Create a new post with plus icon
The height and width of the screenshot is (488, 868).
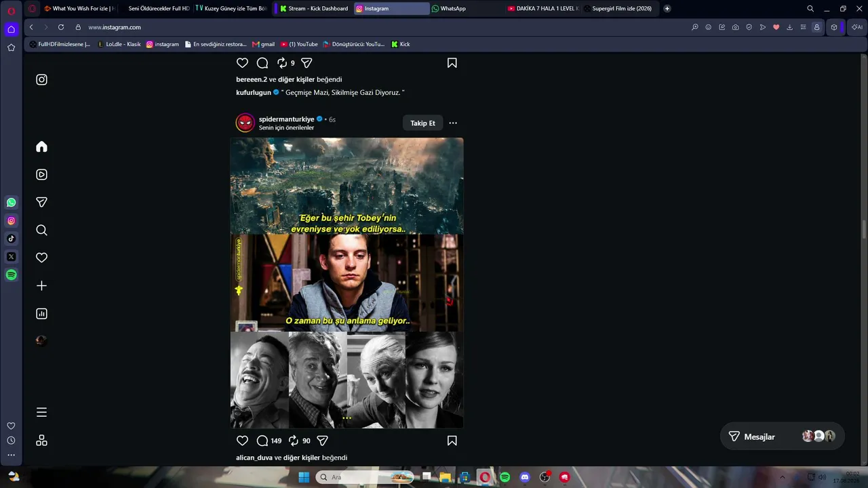coord(41,285)
